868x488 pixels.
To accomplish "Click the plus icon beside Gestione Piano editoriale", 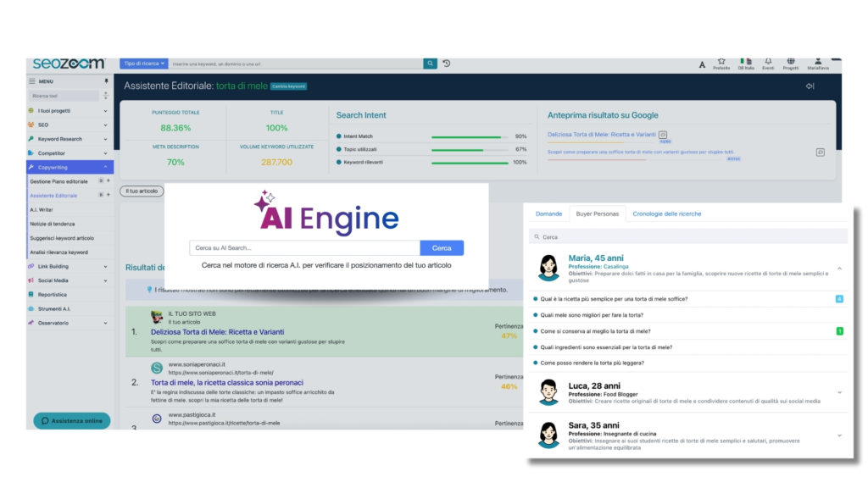I will click(x=108, y=181).
